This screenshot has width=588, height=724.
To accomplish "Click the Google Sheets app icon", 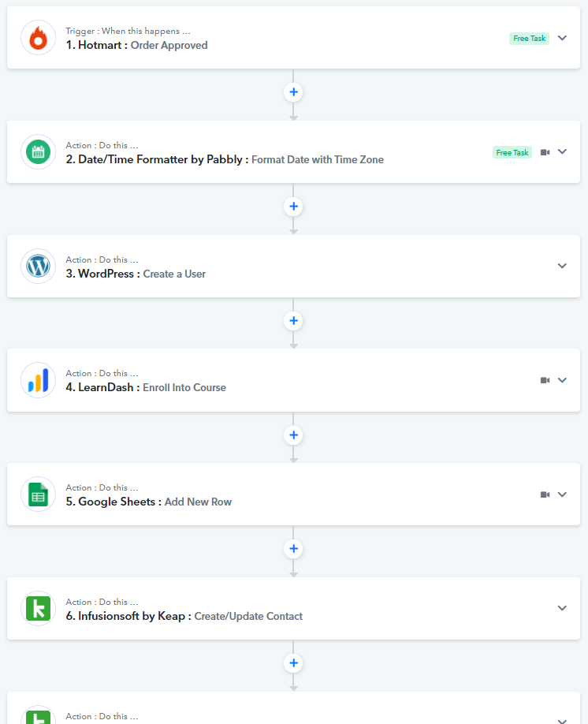I will [x=39, y=494].
